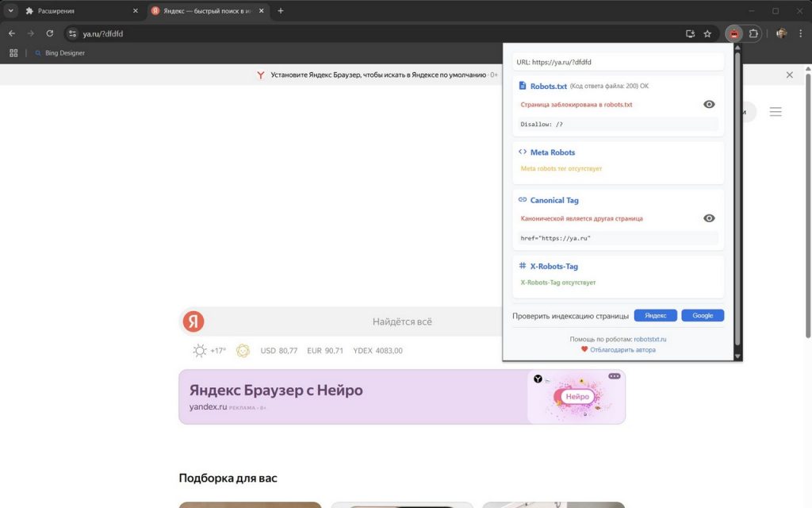Switch to the Яндекс search tab
This screenshot has height=508, width=812.
click(x=209, y=10)
